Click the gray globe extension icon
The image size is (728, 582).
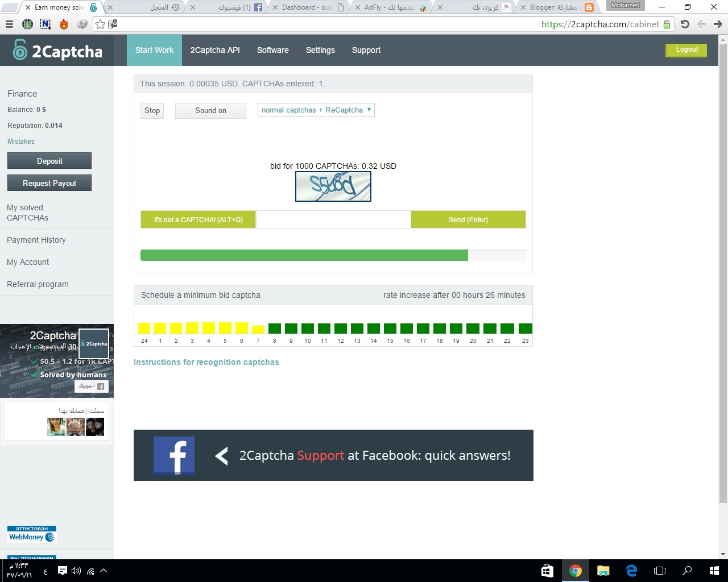click(82, 24)
